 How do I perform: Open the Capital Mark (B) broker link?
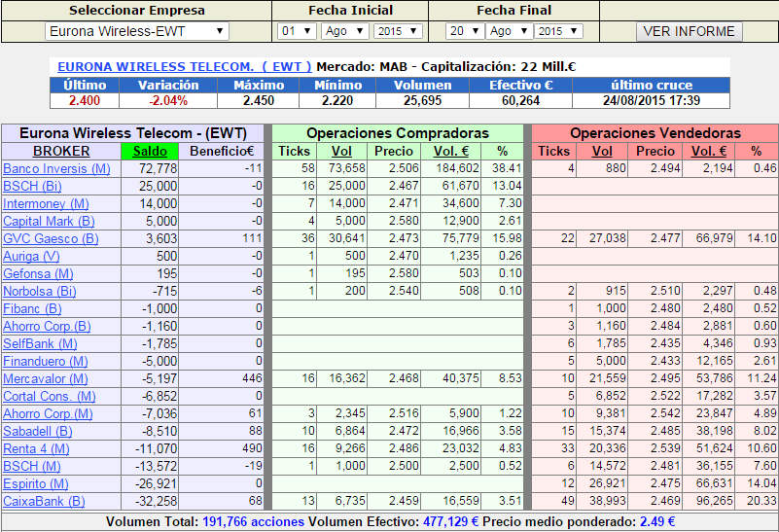pyautogui.click(x=49, y=221)
